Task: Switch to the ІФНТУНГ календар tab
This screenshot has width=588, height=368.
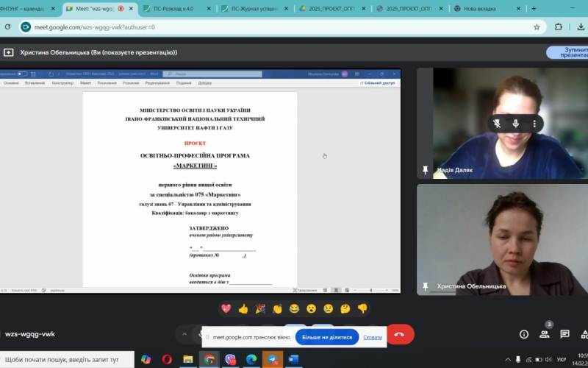Action: pyautogui.click(x=24, y=9)
